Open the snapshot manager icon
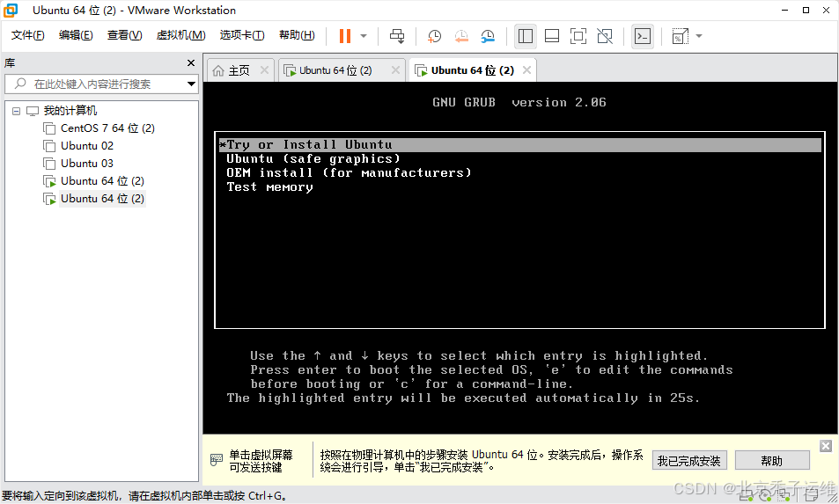The height and width of the screenshot is (504, 839). tap(488, 36)
